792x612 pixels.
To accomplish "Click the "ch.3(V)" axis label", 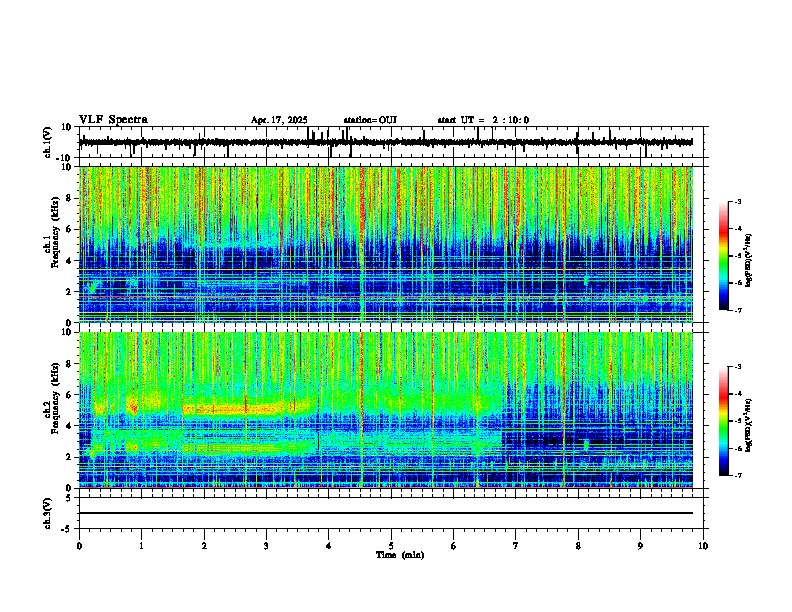I will click(x=48, y=513).
